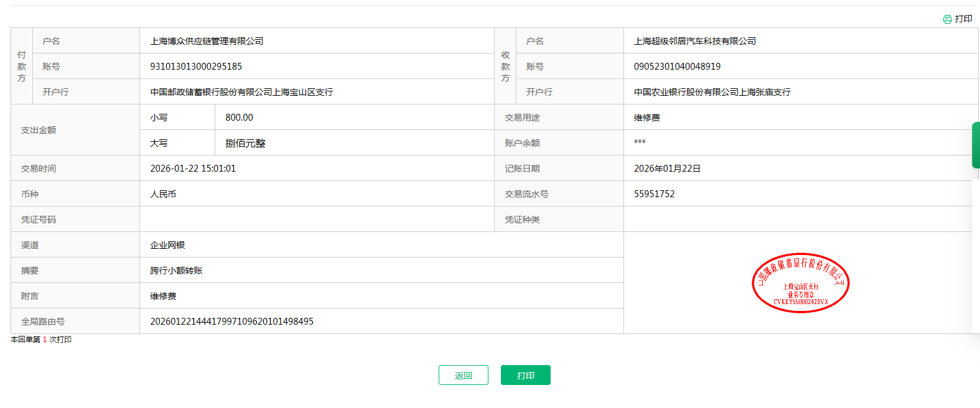The height and width of the screenshot is (408, 980).
Task: Select payee name 上海超级邻居汽车科技有限公司
Action: click(x=694, y=41)
